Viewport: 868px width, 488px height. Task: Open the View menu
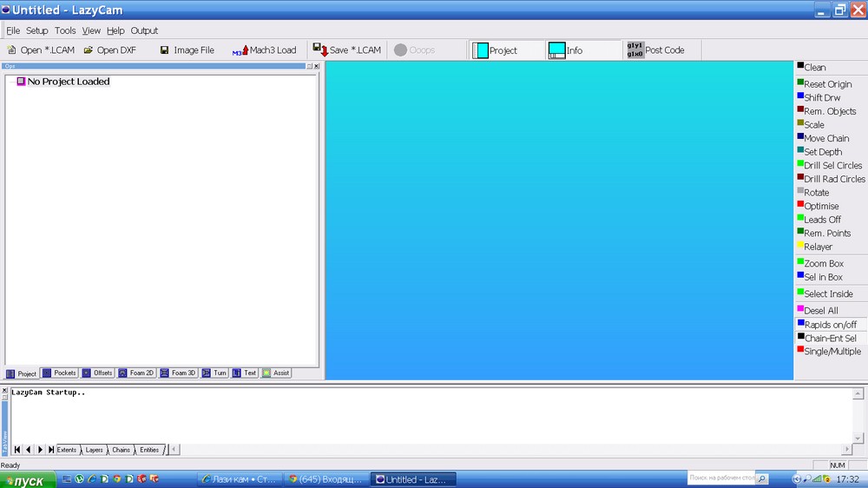pos(91,30)
